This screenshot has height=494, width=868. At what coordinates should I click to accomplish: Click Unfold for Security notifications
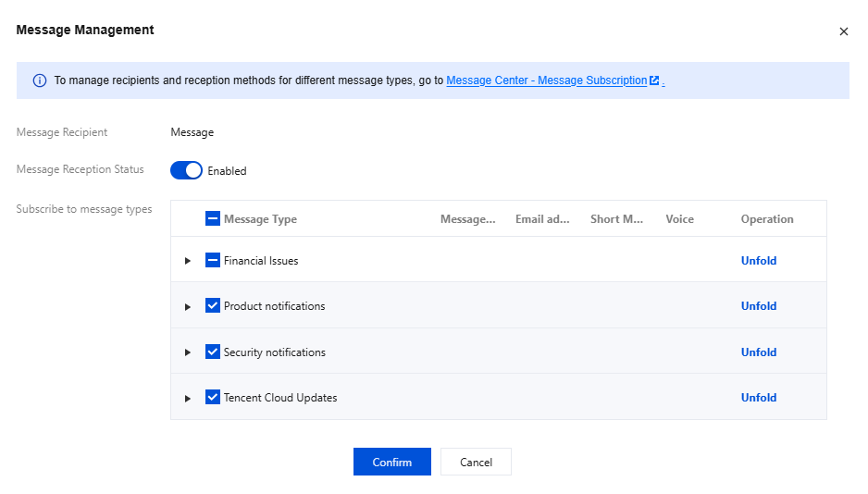coord(758,352)
